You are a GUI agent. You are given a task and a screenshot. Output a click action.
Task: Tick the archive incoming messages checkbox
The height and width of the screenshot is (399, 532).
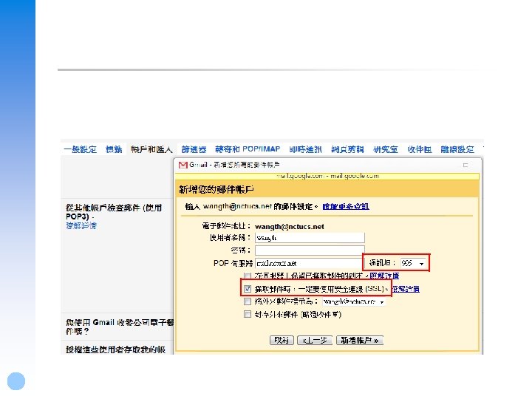point(248,314)
